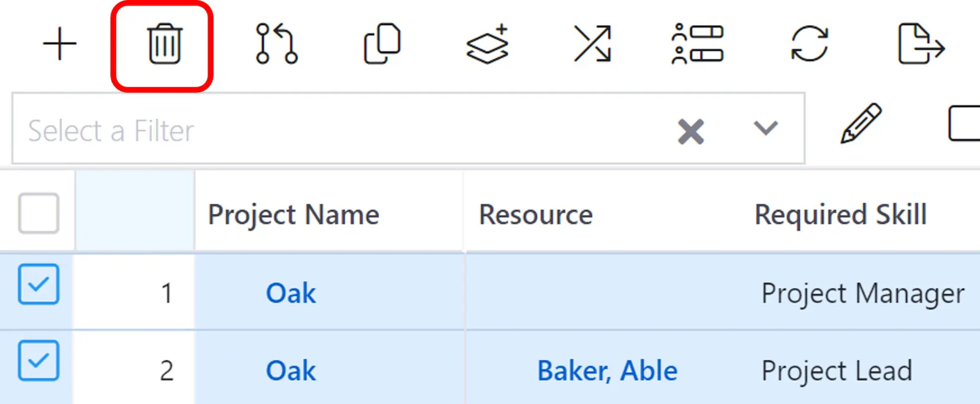Delete selected rows with the trash icon
The width and height of the screenshot is (980, 404).
tap(164, 44)
